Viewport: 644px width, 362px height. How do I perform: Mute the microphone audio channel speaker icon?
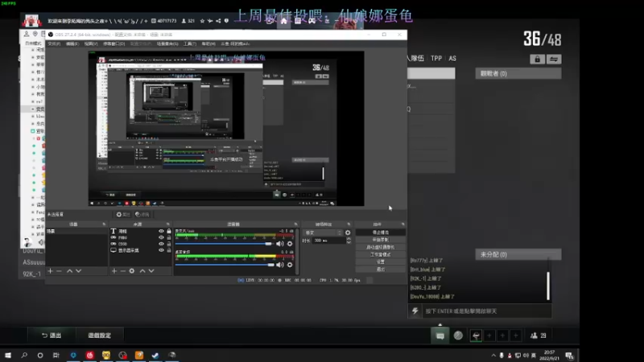pos(280,244)
